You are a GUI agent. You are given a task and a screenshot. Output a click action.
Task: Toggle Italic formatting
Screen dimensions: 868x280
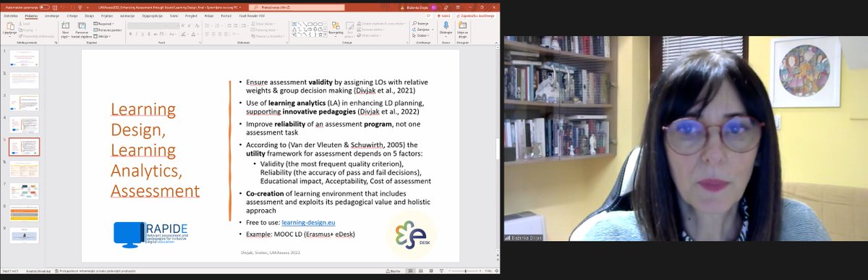point(137,34)
